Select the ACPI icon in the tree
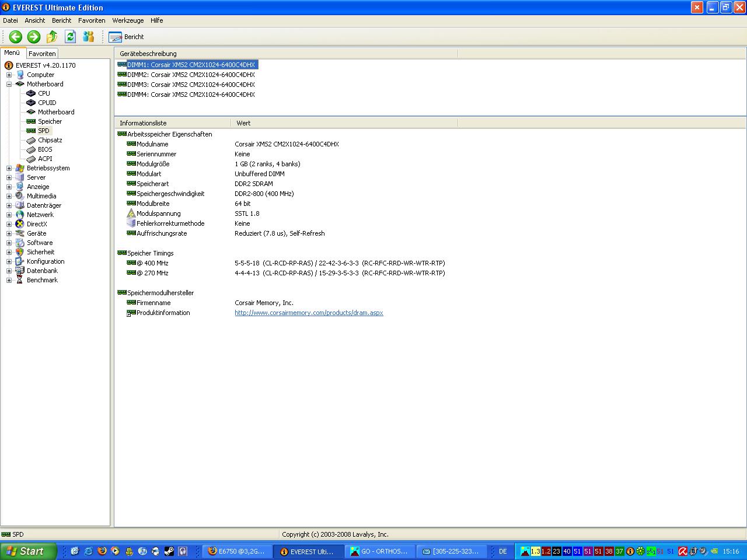 click(31, 159)
